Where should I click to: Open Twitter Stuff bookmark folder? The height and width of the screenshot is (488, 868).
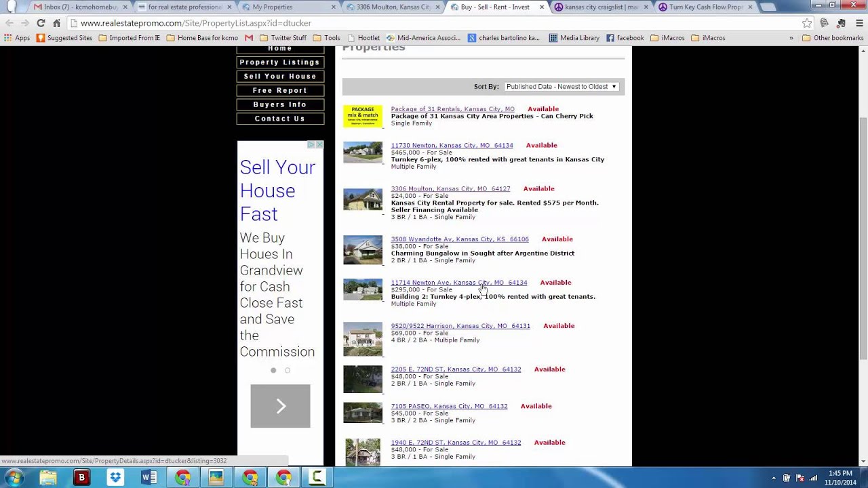283,38
